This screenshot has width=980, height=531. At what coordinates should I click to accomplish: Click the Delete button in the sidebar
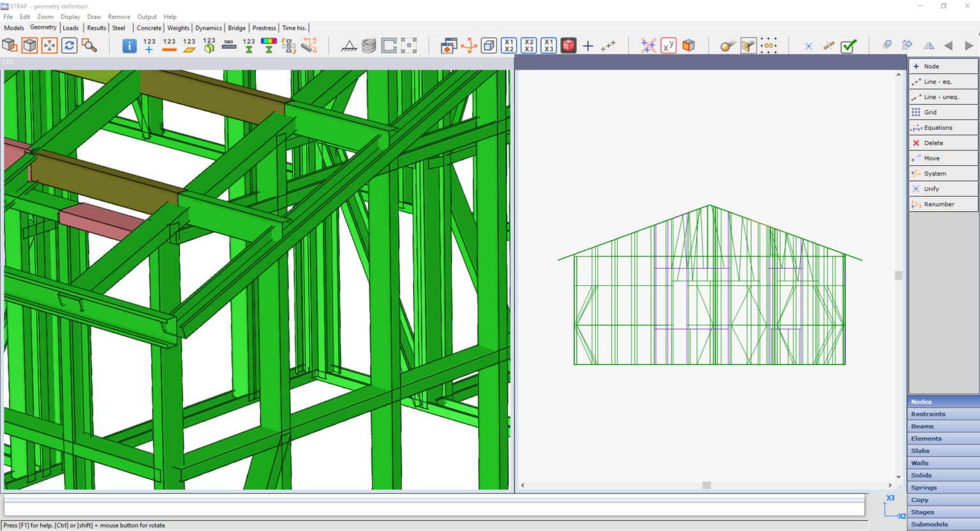click(943, 142)
